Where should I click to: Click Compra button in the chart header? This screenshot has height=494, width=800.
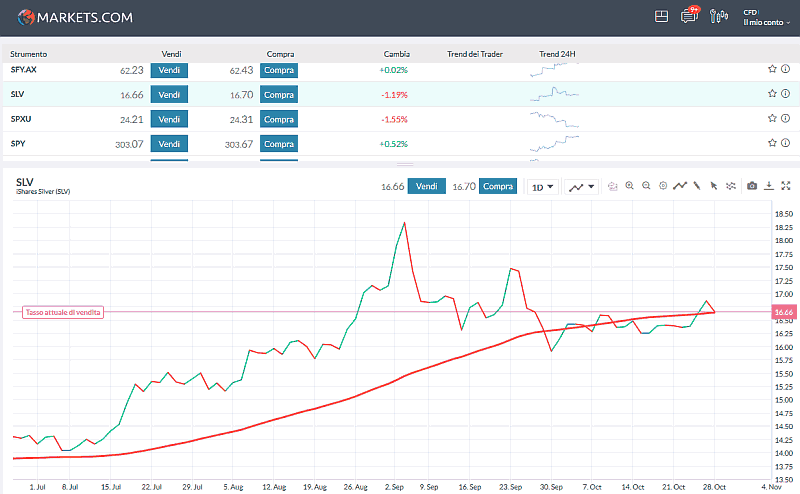(497, 186)
